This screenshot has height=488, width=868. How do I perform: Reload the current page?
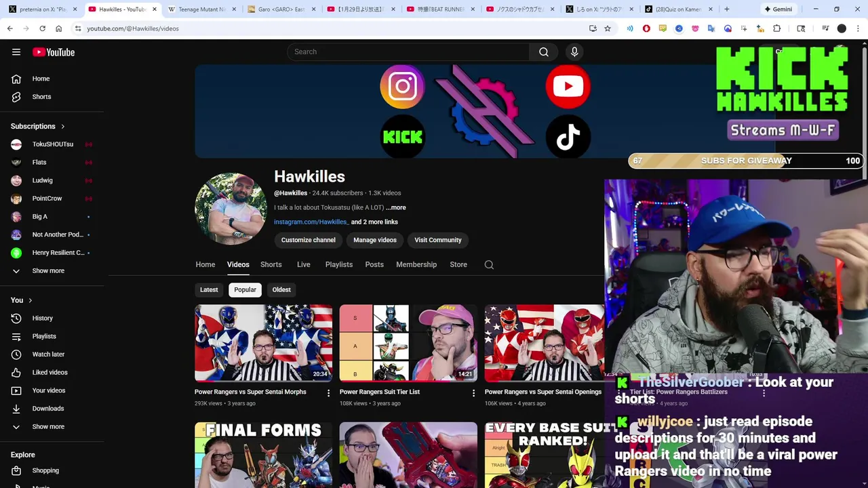click(x=42, y=28)
